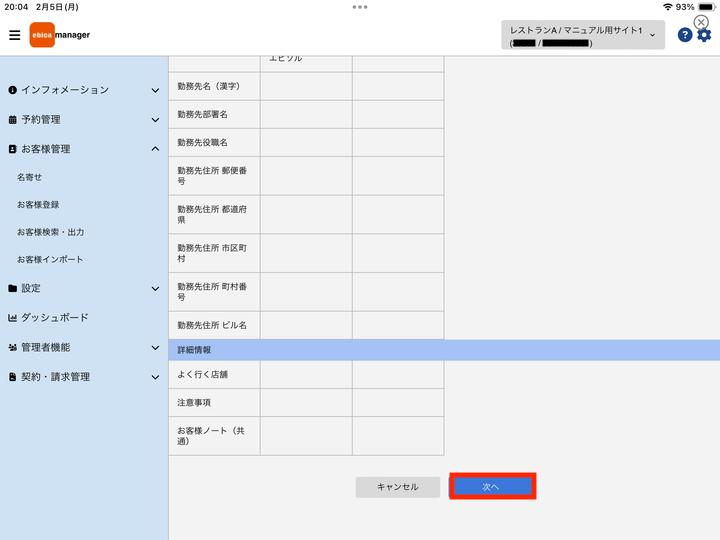Select the 勤務先住所 ビル名 row label
The image size is (720, 540).
tap(212, 325)
